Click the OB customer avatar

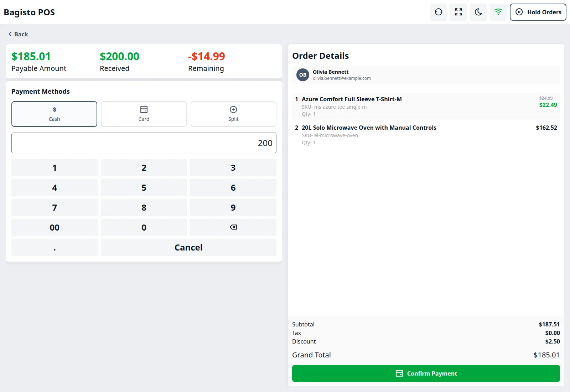[x=303, y=75]
